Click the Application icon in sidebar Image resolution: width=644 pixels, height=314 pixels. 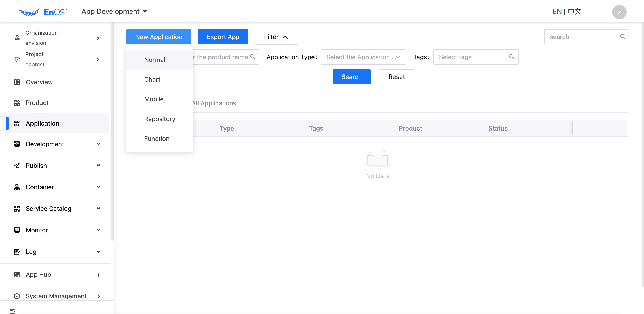point(17,123)
